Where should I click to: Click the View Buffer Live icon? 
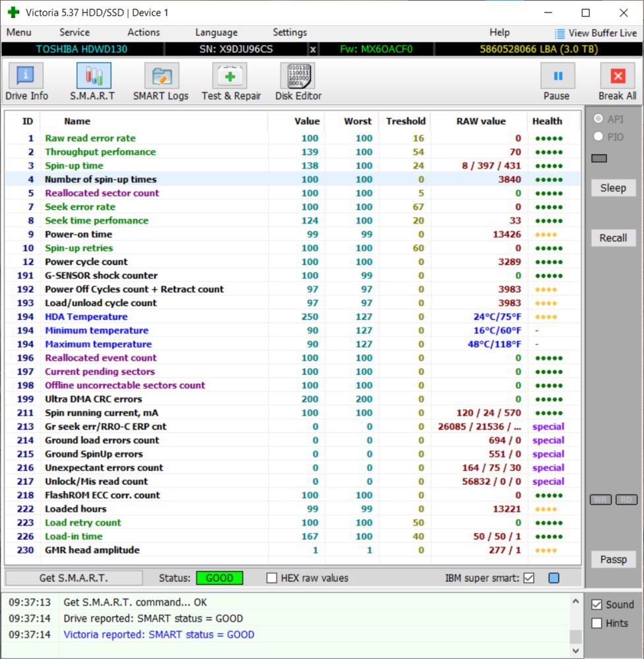[x=560, y=33]
